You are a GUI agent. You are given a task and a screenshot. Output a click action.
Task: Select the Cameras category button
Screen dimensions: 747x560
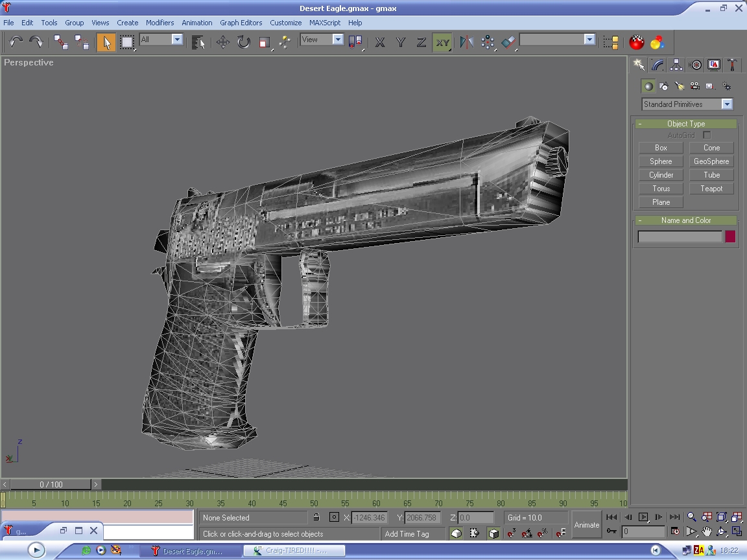(x=695, y=86)
